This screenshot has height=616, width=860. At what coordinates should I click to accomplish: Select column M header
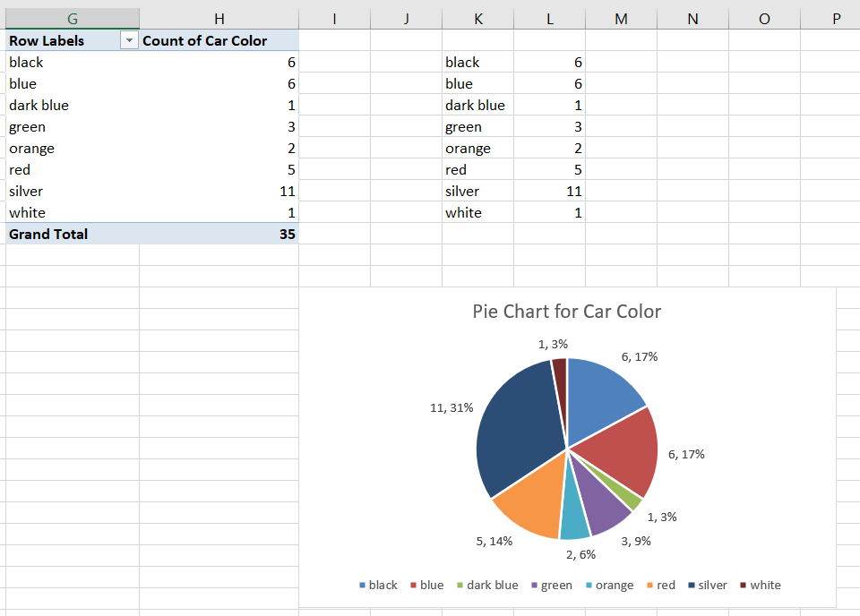(x=621, y=18)
